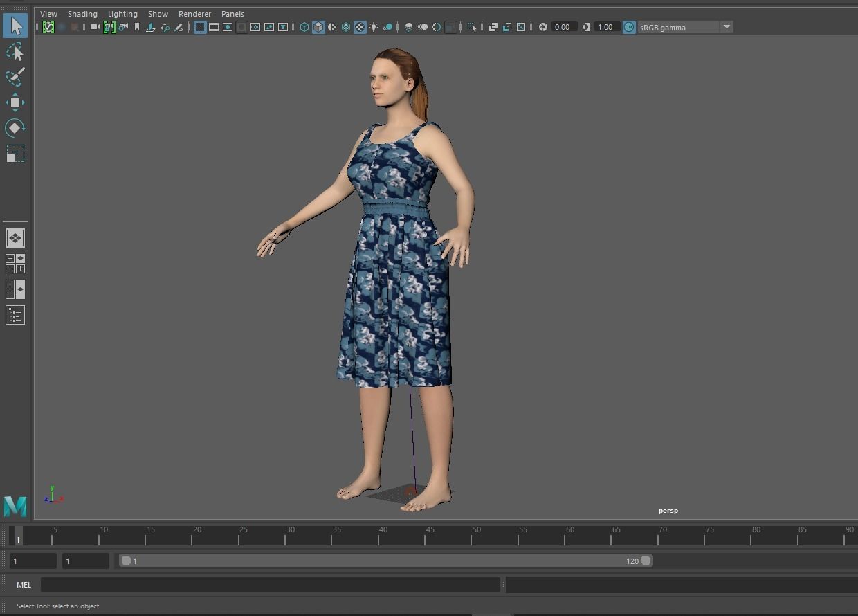
Task: Toggle the Safe Title display
Action: pyautogui.click(x=283, y=27)
